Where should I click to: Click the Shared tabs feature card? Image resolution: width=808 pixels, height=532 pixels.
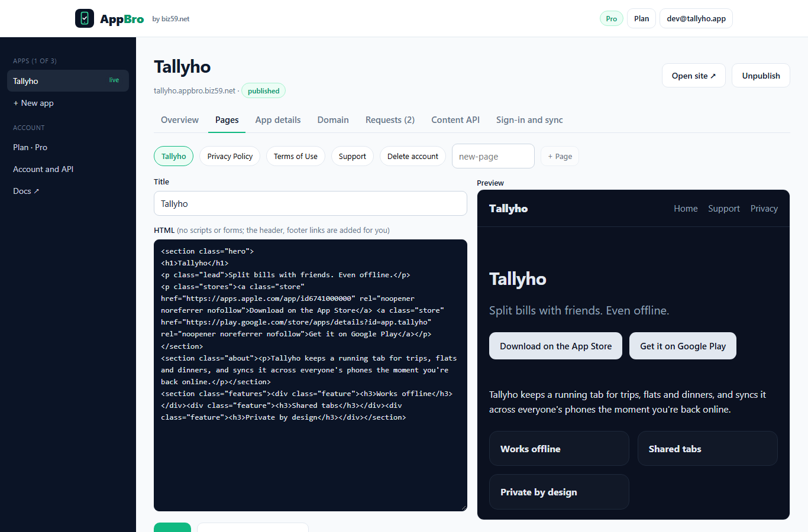pos(707,449)
